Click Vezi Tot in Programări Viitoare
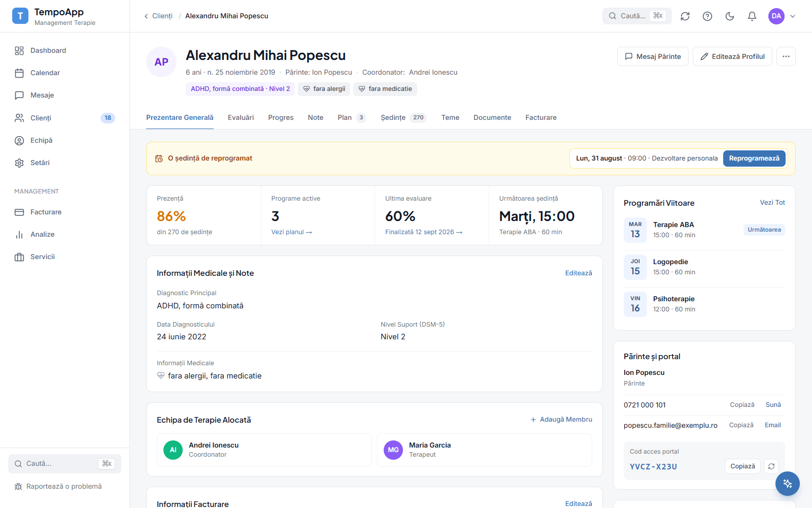Image resolution: width=812 pixels, height=508 pixels. click(772, 202)
